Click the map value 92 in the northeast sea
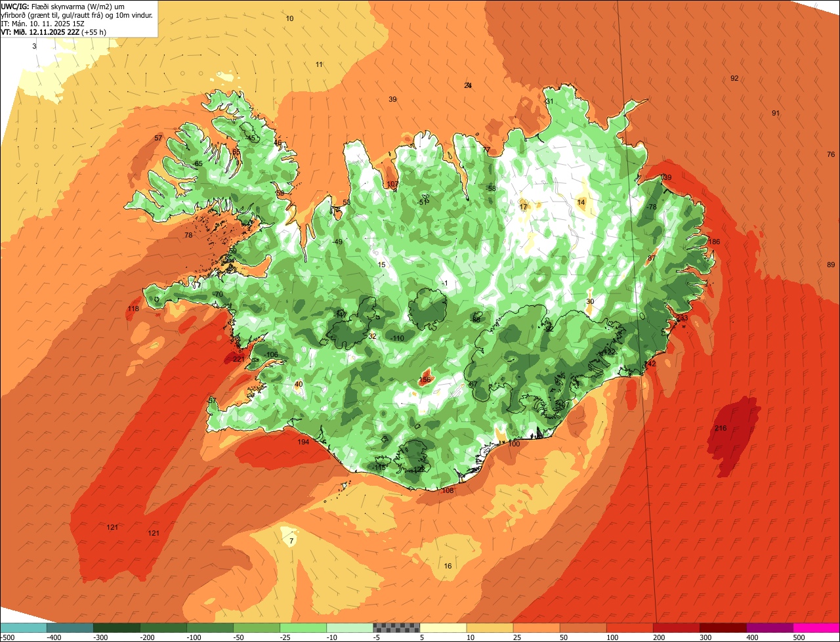Screen dimensions: 840x642 (734, 79)
